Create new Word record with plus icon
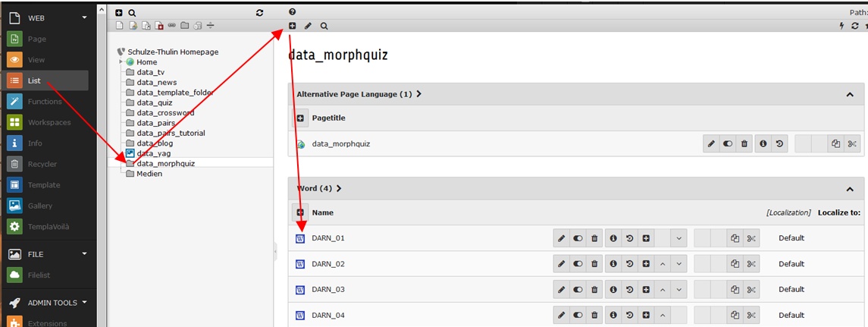The image size is (868, 327). pyautogui.click(x=300, y=212)
